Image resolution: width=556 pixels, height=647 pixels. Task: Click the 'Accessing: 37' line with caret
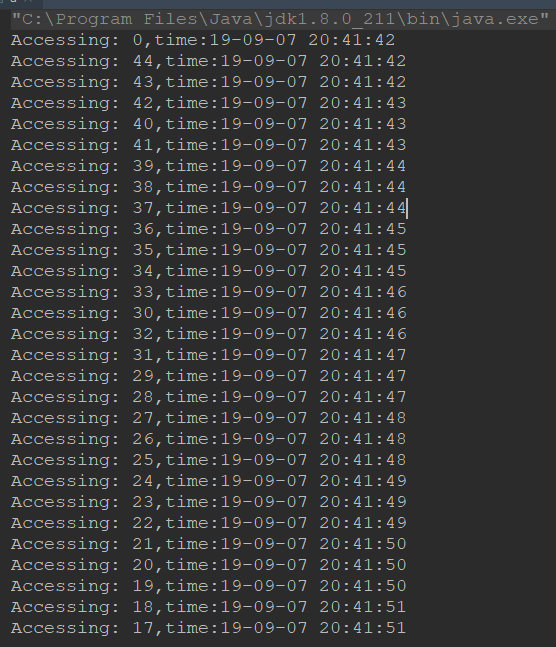[x=208, y=208]
